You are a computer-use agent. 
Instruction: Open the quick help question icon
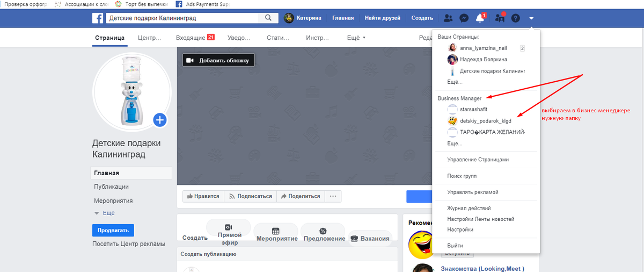pyautogui.click(x=515, y=18)
